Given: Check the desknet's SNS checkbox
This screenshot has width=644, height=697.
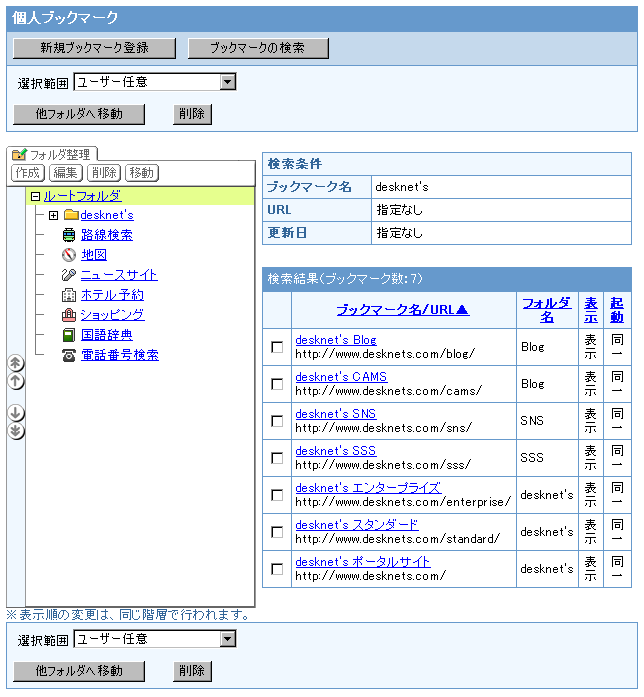Looking at the screenshot, I should pos(277,421).
